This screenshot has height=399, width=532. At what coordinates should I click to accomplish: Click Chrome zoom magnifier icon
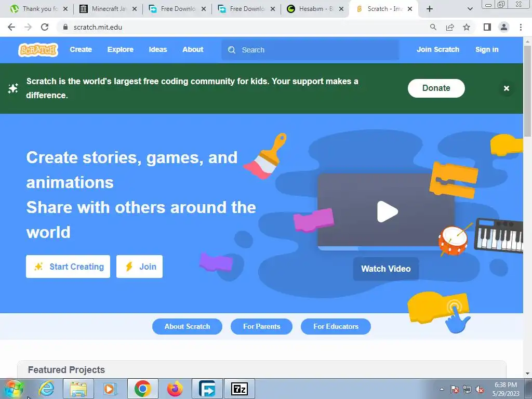click(x=433, y=27)
